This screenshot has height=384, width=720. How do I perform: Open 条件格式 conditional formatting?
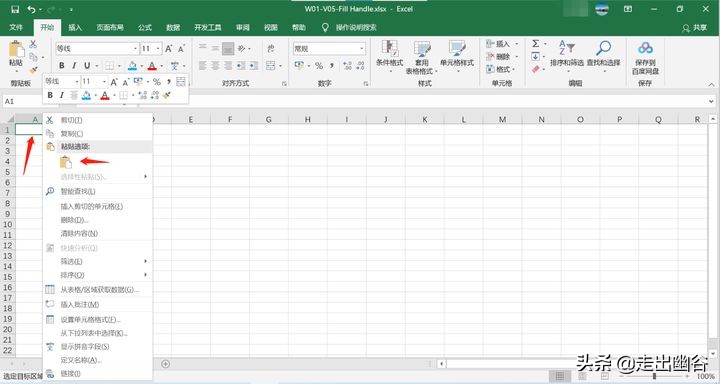click(389, 56)
